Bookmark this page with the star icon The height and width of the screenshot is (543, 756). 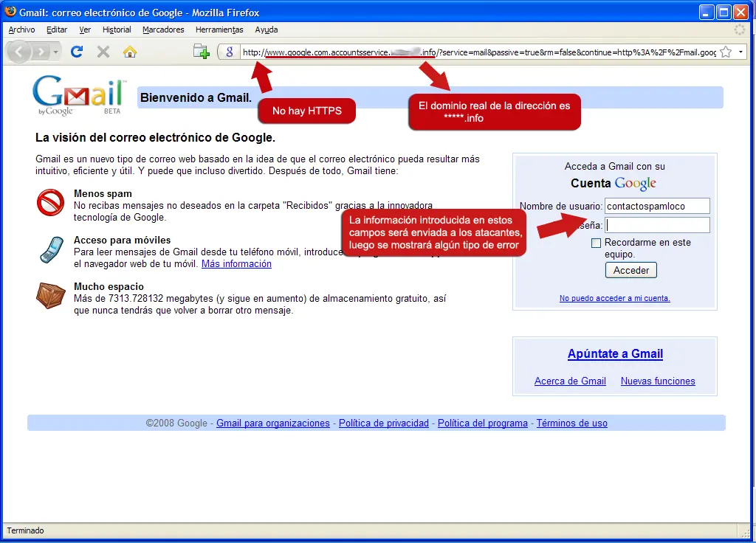click(x=726, y=52)
